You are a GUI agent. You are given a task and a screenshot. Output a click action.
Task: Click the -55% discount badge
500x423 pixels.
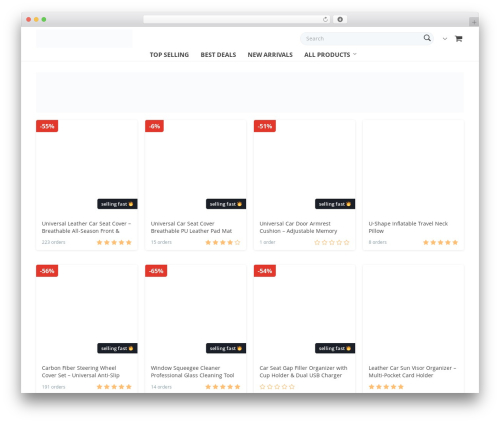[47, 126]
